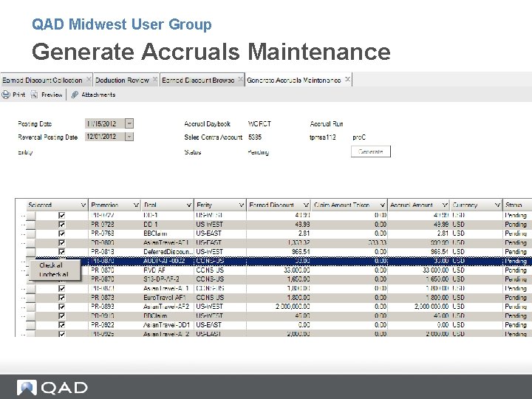Click the Attachments paperclip icon
Image resolution: width=532 pixels, height=399 pixels.
point(75,95)
